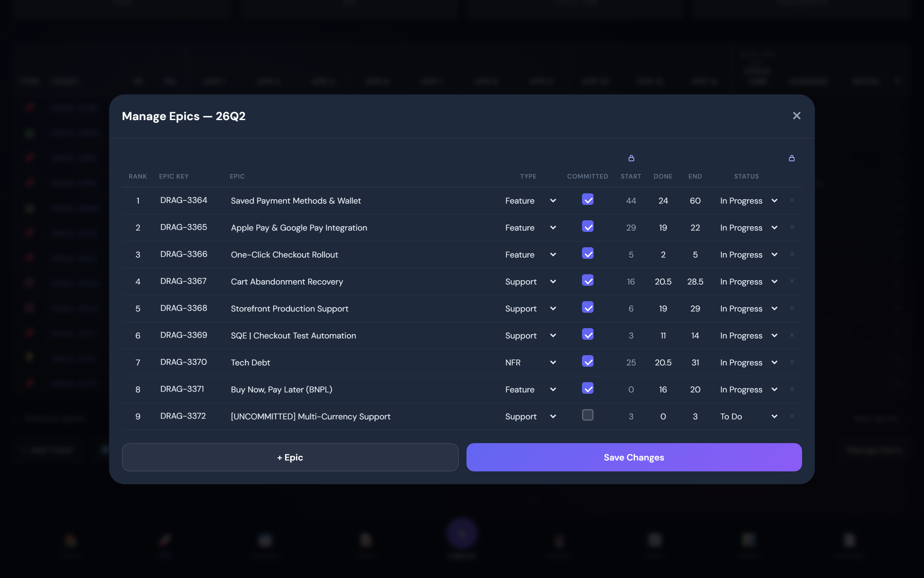Remove the One-Click Checkout Rollout row

(792, 254)
